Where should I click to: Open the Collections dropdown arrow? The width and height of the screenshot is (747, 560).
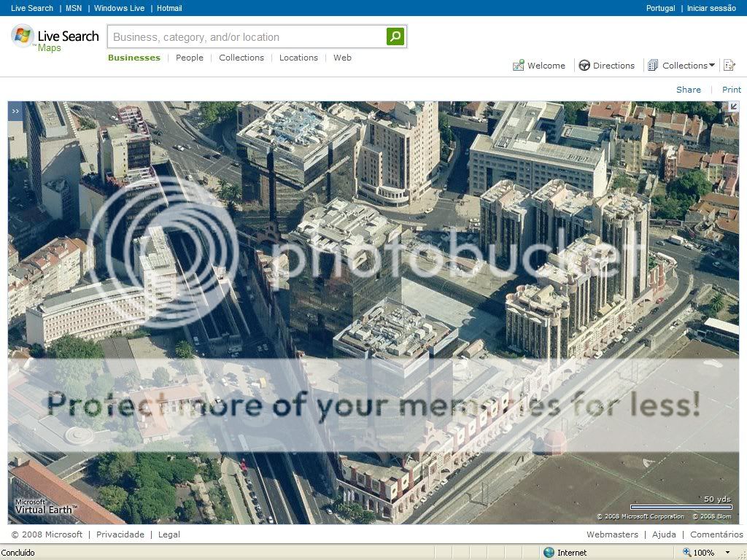pos(712,66)
